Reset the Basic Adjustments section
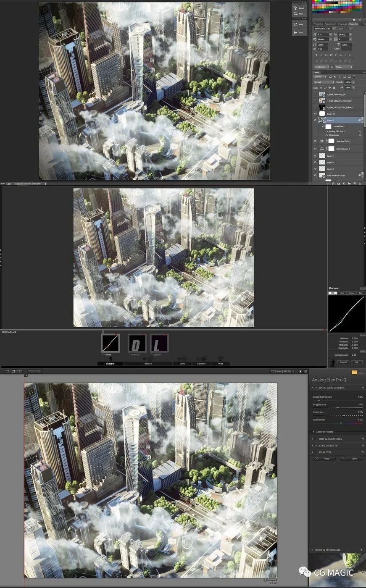Viewport: 366px width, 588px height. pyautogui.click(x=362, y=388)
